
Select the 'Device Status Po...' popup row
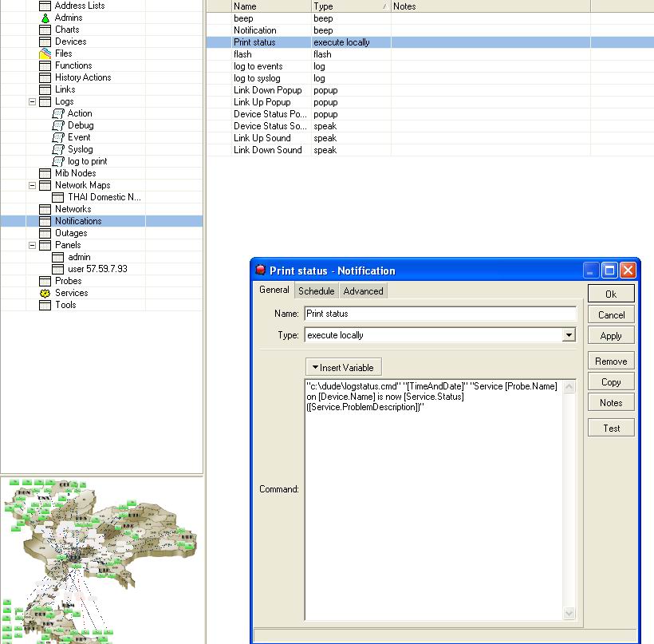pos(430,114)
